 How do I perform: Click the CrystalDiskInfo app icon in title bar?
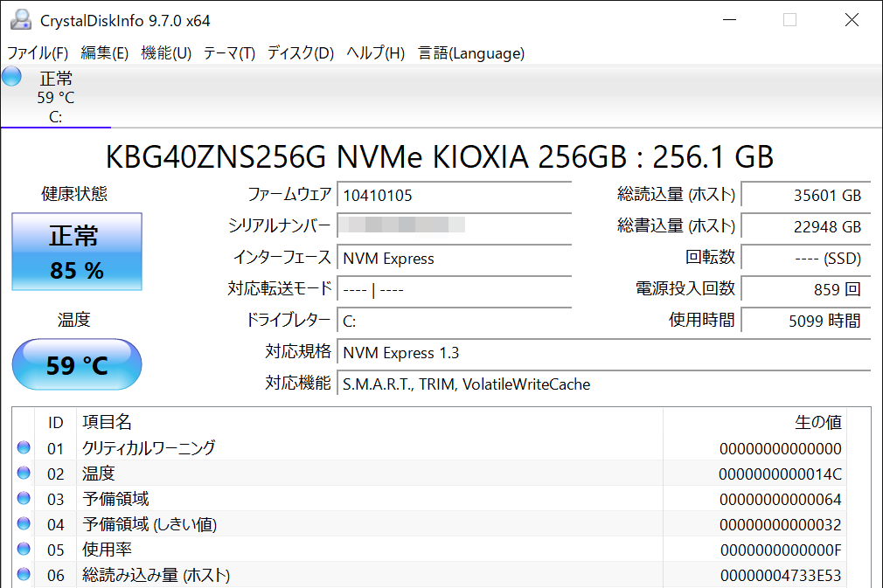tap(21, 20)
